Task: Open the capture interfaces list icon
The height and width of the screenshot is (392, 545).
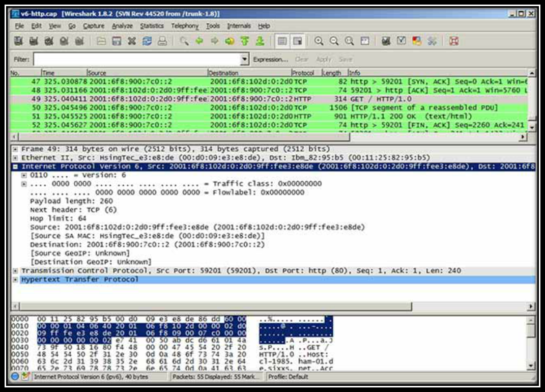Action: pos(19,42)
